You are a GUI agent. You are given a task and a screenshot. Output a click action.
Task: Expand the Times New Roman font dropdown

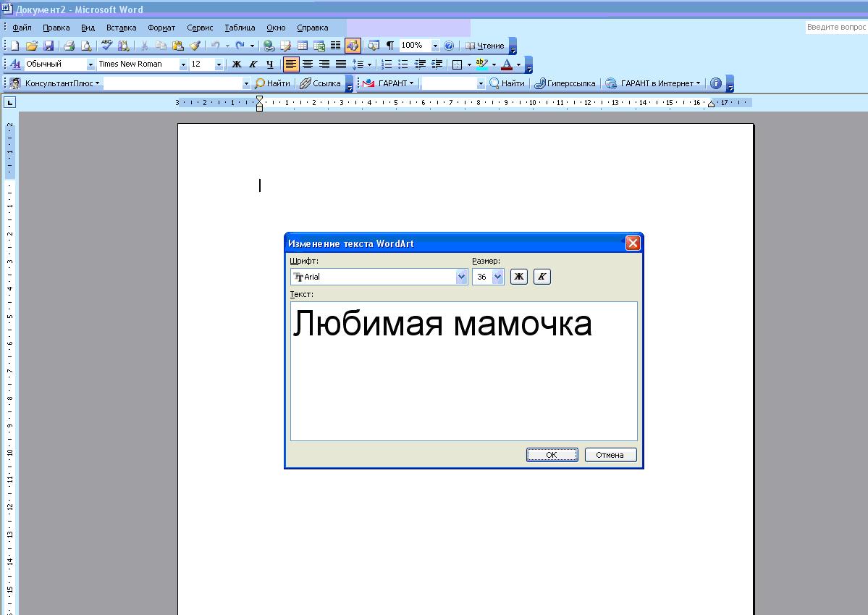pos(182,64)
